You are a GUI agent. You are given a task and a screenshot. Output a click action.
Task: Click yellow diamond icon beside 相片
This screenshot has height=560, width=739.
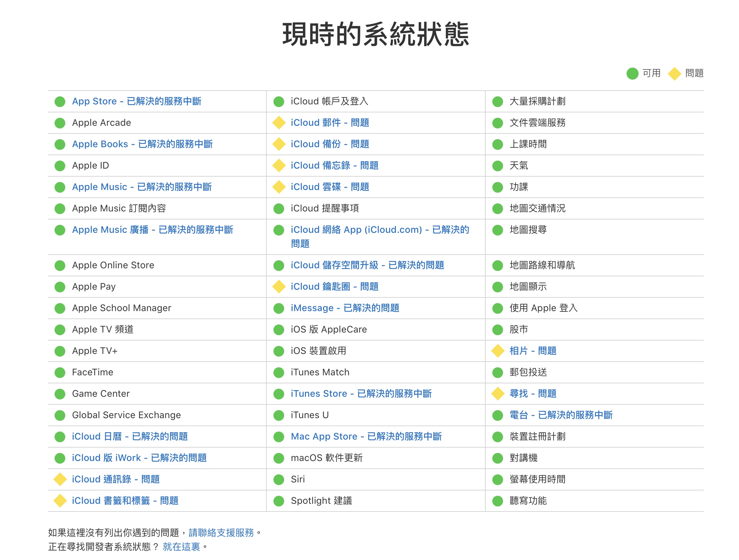pyautogui.click(x=498, y=351)
